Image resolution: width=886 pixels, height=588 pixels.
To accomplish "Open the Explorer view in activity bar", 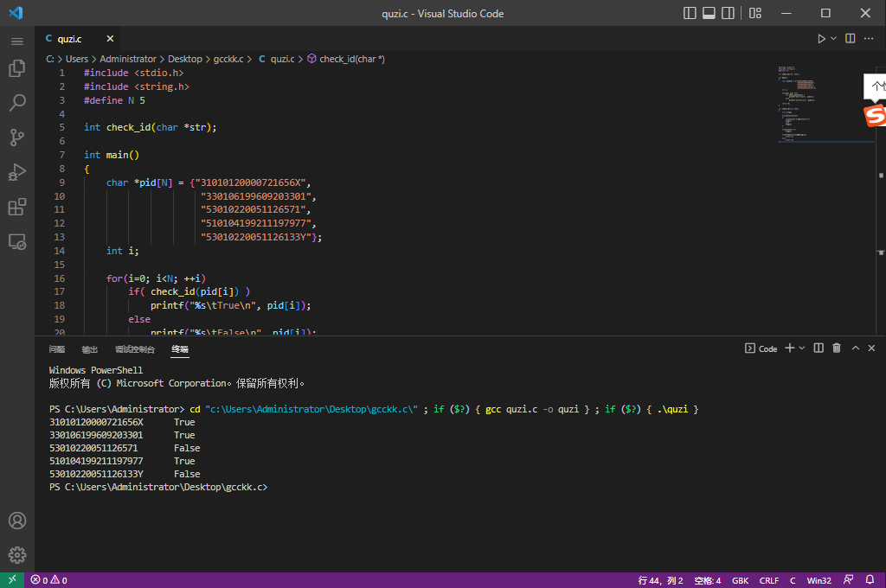I will (17, 68).
